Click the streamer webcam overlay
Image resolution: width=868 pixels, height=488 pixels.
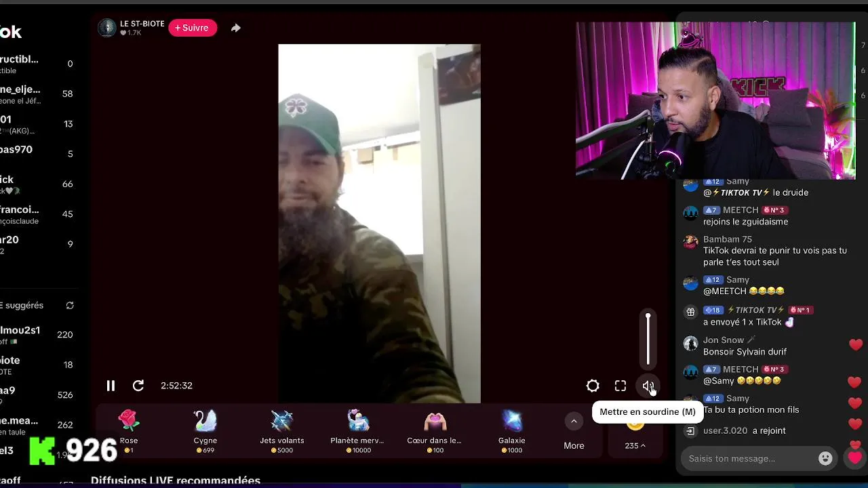point(715,100)
